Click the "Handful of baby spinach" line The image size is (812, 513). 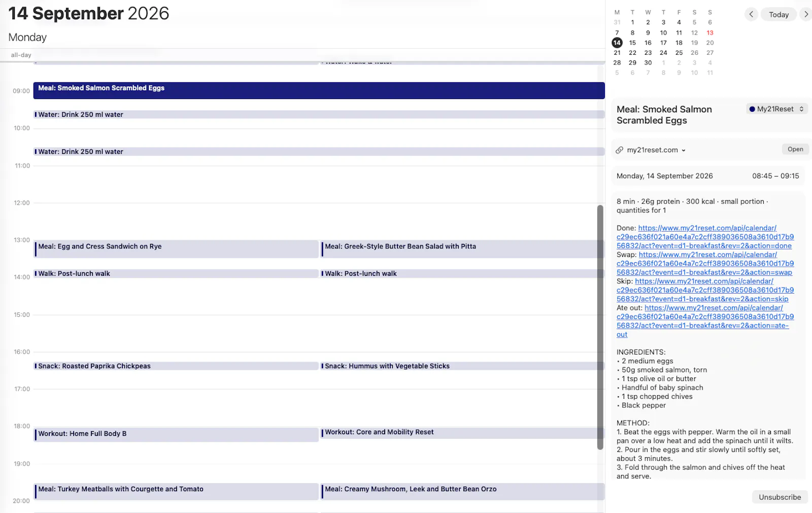pos(660,388)
